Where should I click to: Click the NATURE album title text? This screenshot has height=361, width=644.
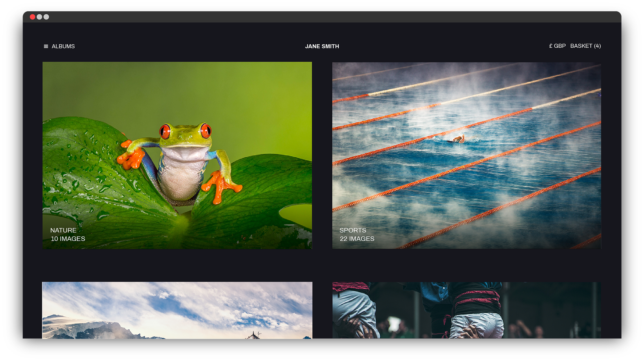(x=63, y=230)
